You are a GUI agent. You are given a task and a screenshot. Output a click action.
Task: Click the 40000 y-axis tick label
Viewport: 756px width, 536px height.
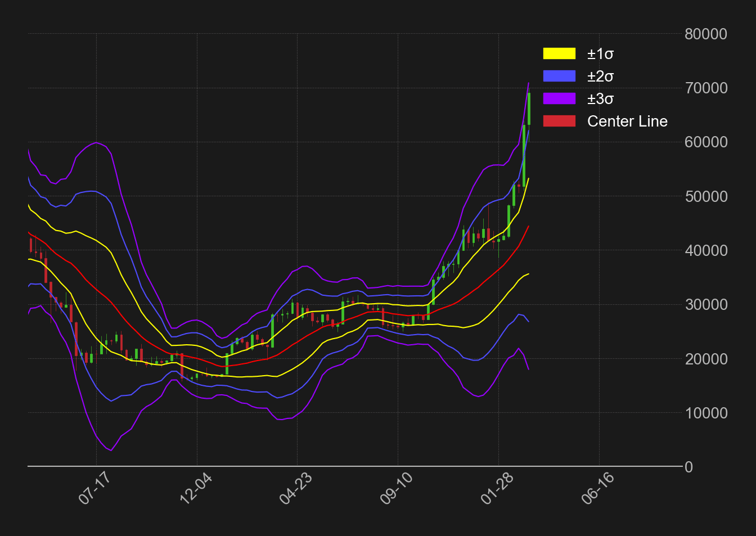click(x=705, y=251)
